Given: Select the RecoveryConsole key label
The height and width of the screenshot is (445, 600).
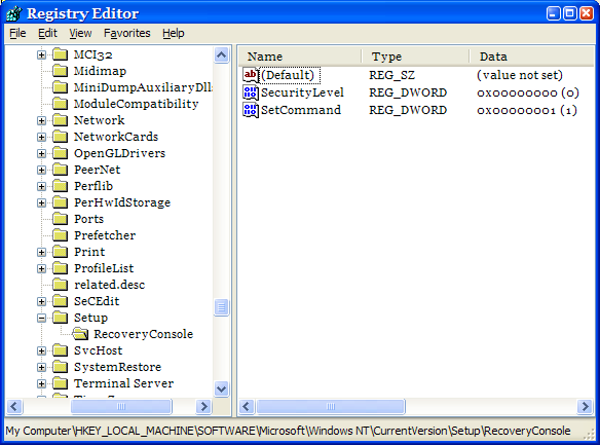Looking at the screenshot, I should [x=143, y=334].
